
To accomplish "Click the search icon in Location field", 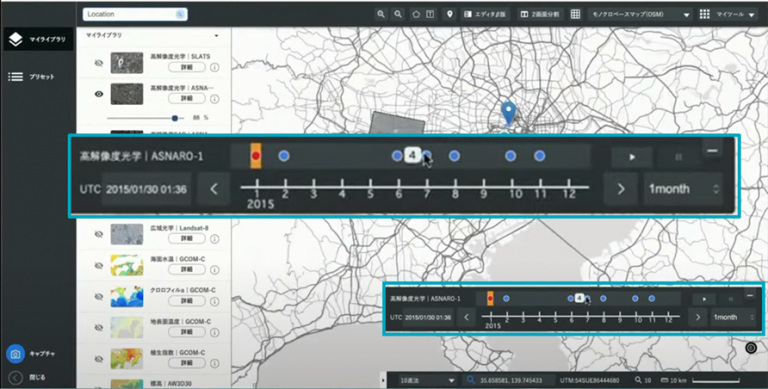I will [180, 14].
